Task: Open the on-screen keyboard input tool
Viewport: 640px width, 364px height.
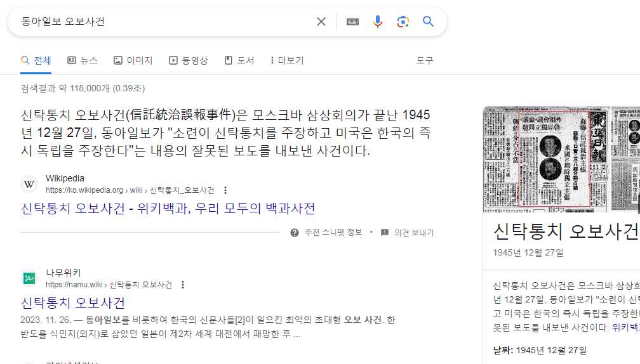Action: tap(352, 22)
